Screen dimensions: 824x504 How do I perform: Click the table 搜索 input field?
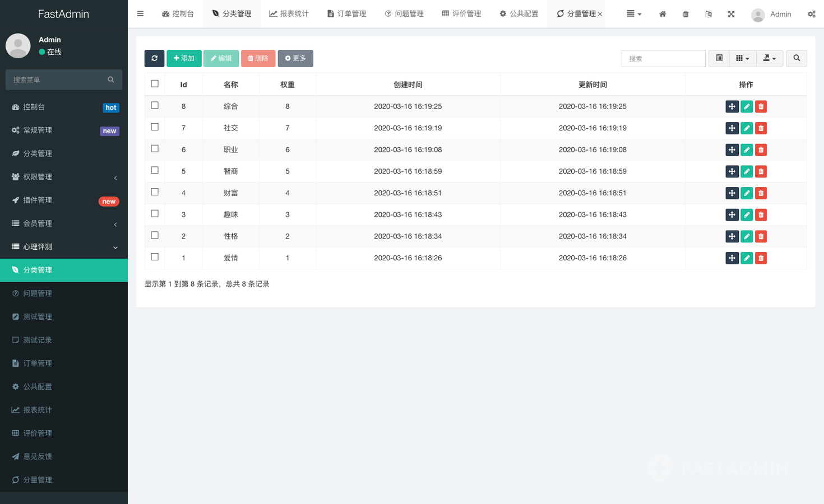click(663, 58)
